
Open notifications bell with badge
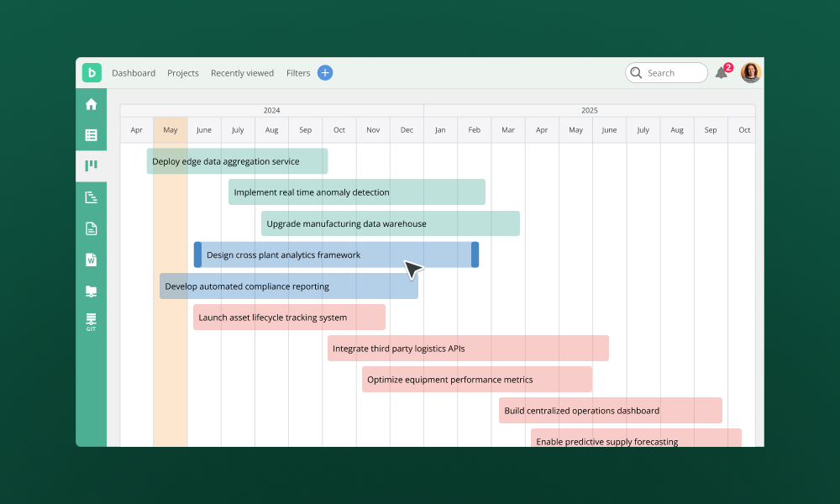pos(722,73)
